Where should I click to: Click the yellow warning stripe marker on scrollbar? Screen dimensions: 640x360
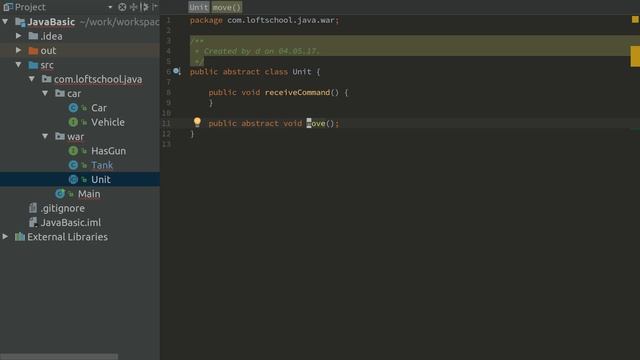636,56
